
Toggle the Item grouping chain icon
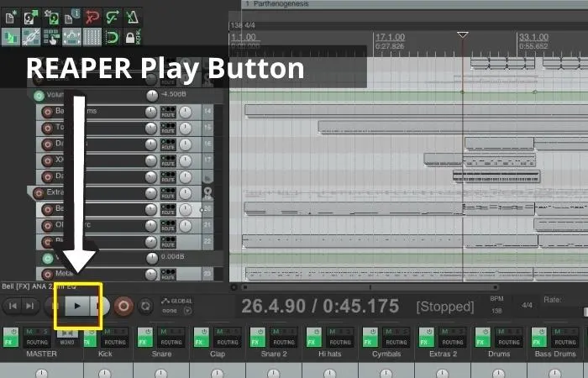tap(31, 37)
